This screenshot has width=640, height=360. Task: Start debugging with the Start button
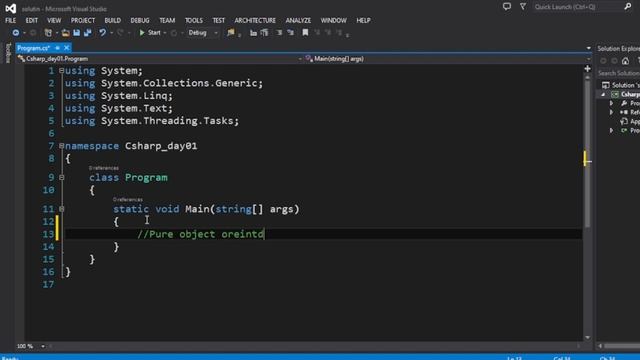(150, 33)
